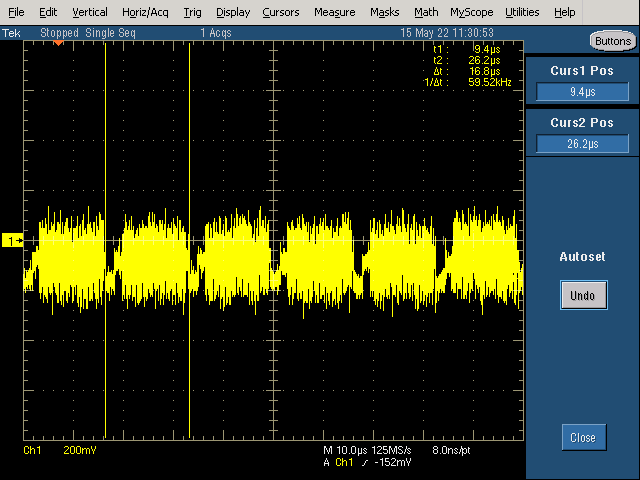Open the Math menu

426,12
